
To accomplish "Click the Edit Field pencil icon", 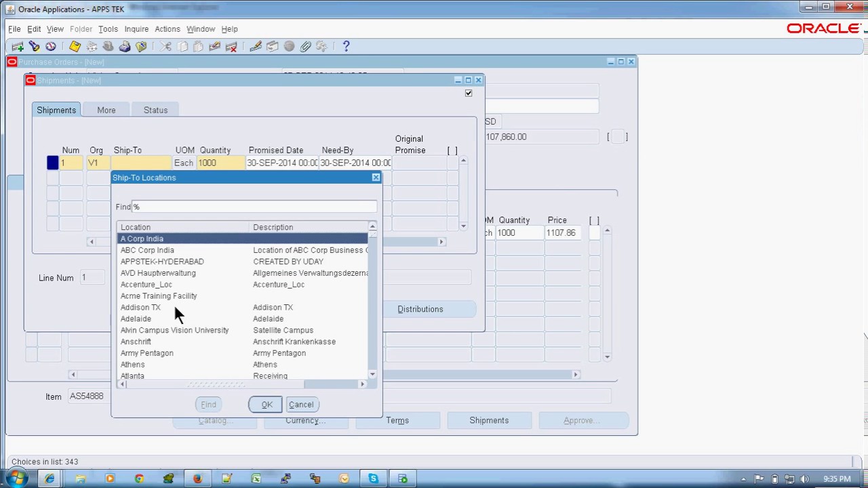I will pyautogui.click(x=256, y=46).
